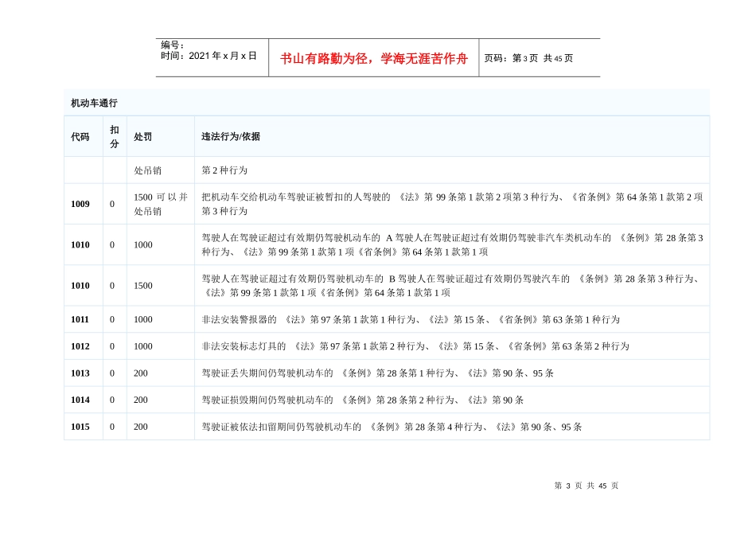Click code cell 1012
Image resolution: width=756 pixels, height=535 pixels.
80,346
